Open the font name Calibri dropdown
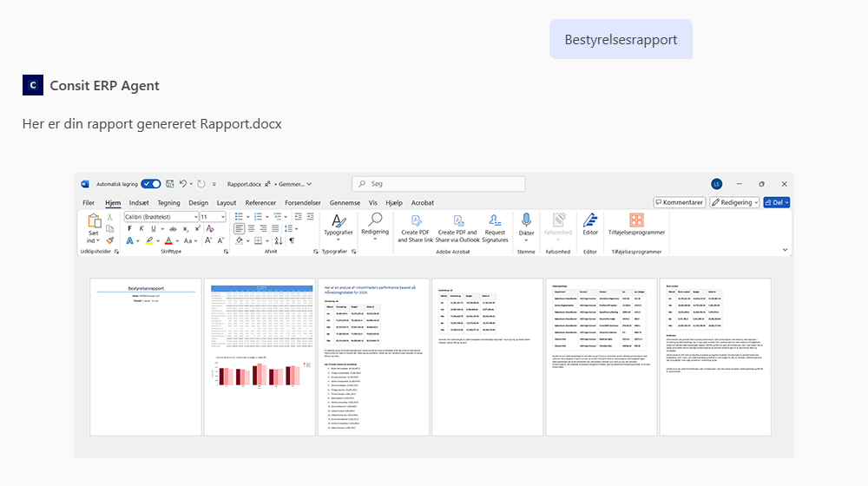Screen dimensions: 868x486 [195, 217]
